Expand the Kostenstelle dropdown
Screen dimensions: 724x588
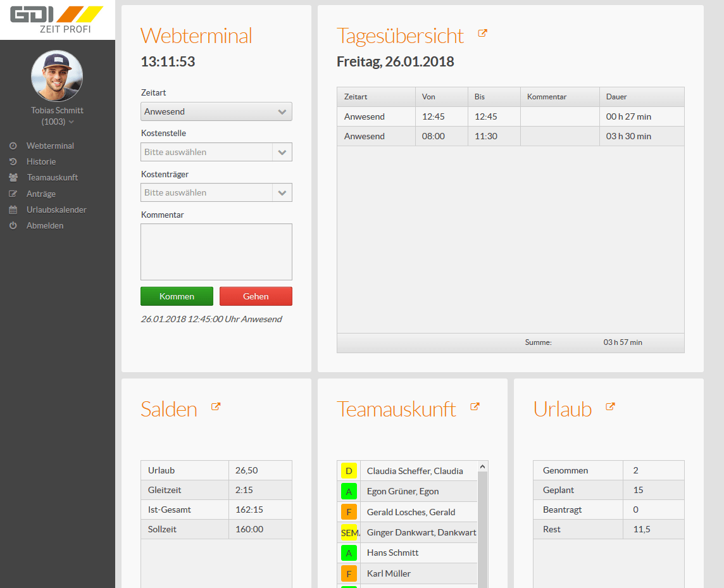282,152
